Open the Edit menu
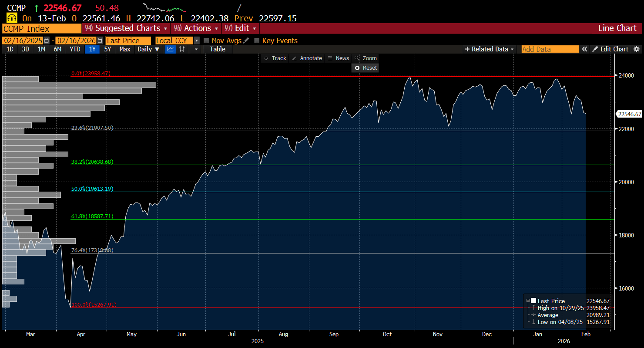This screenshot has height=348, width=644. pyautogui.click(x=240, y=28)
